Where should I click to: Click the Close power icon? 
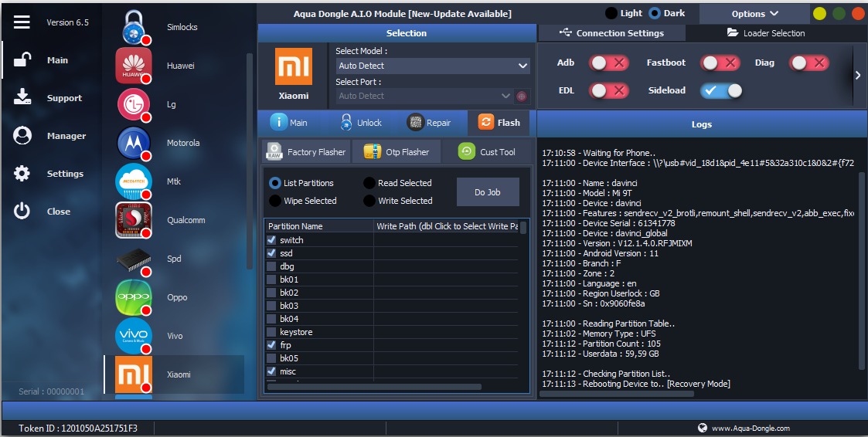click(22, 211)
